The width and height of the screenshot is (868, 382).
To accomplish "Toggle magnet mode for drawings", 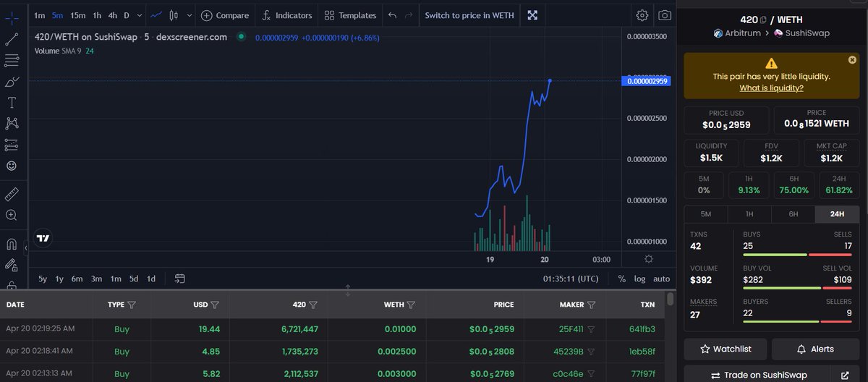I will pyautogui.click(x=12, y=244).
